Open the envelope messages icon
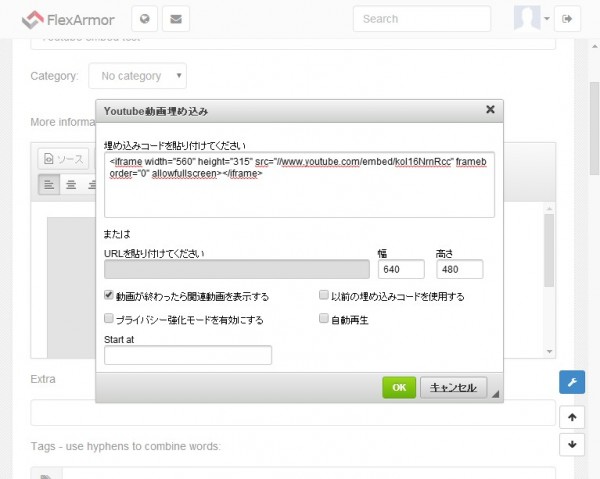600x479 pixels. pos(176,19)
